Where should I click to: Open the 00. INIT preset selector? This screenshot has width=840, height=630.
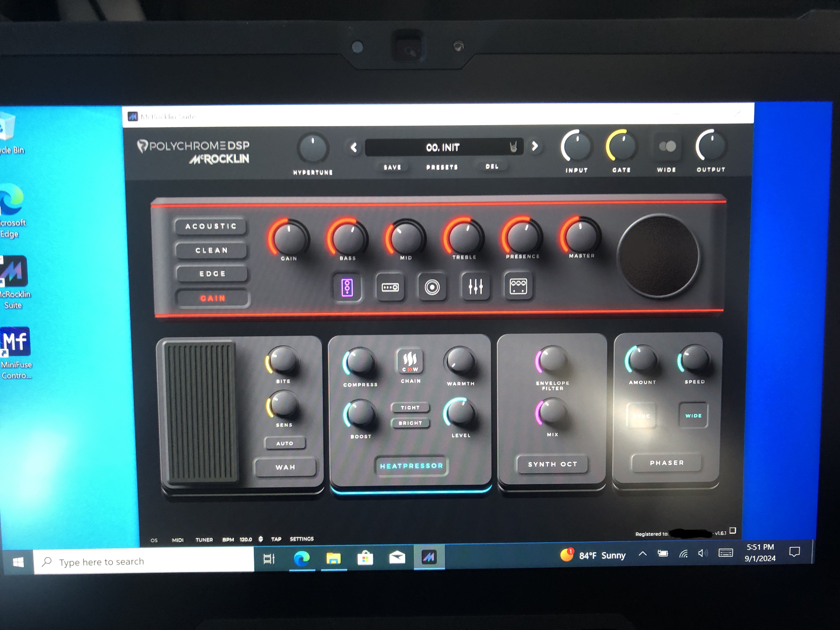[442, 147]
